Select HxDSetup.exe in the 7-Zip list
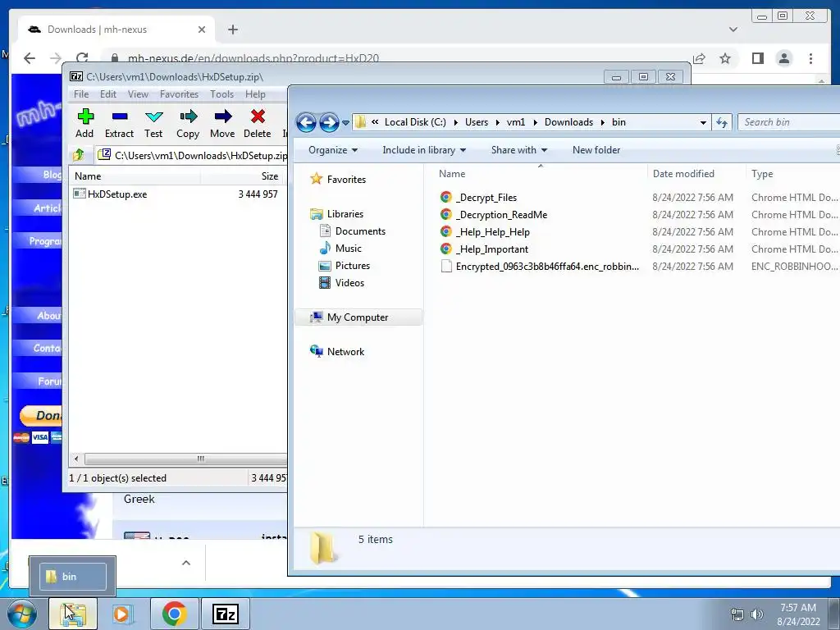The height and width of the screenshot is (630, 840). [x=117, y=194]
